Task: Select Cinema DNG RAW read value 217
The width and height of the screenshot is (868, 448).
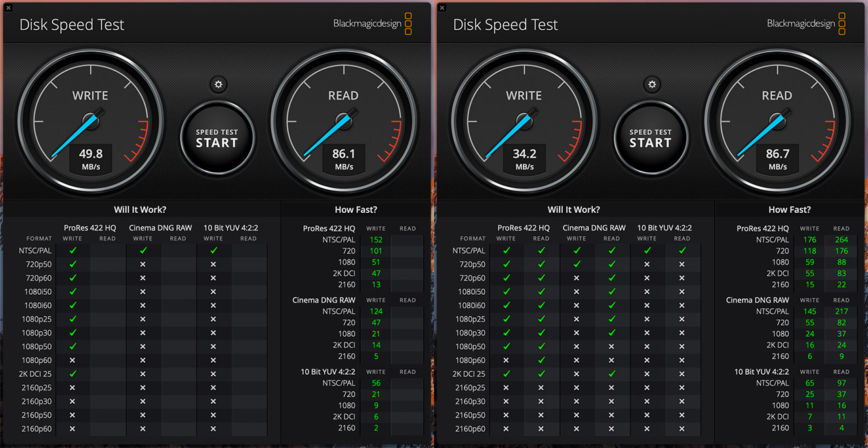Action: 842,311
